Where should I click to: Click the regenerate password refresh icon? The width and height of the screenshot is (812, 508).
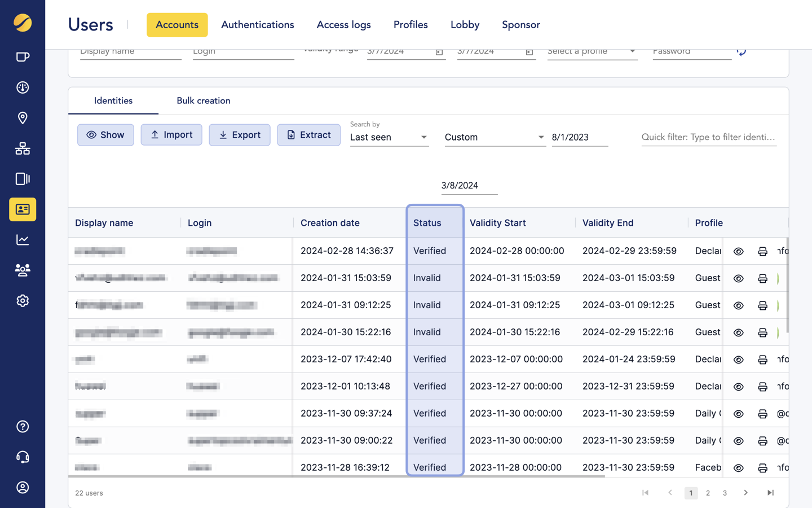click(742, 51)
